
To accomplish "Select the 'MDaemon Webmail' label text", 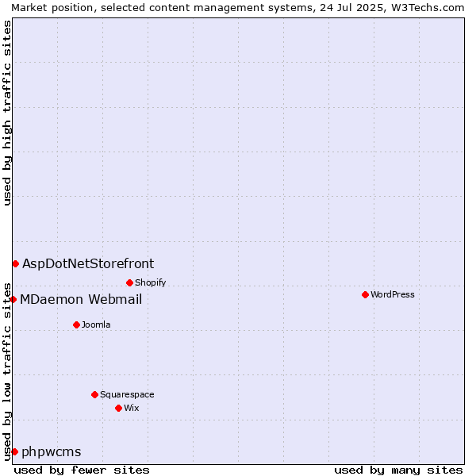I will point(81,299).
